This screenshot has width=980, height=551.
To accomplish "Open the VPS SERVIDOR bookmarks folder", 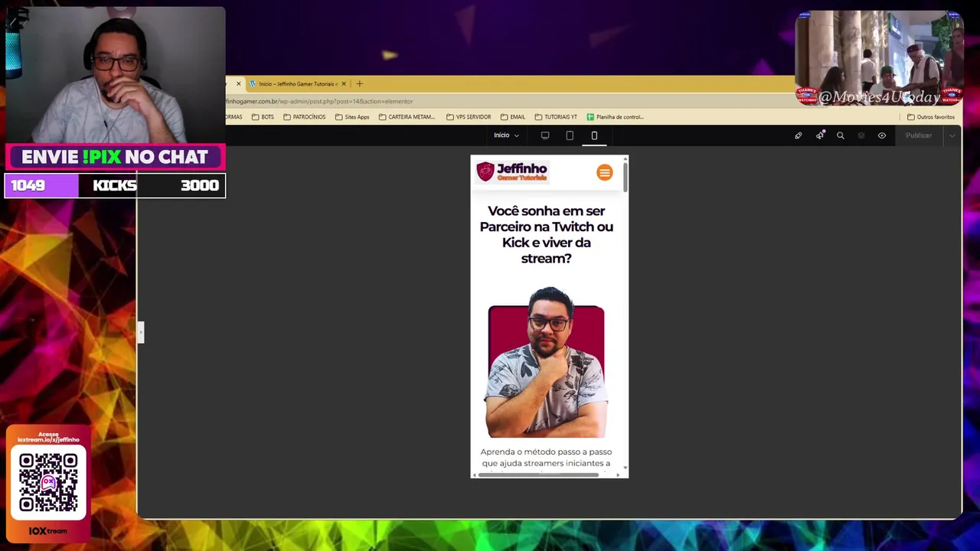I will [x=469, y=117].
